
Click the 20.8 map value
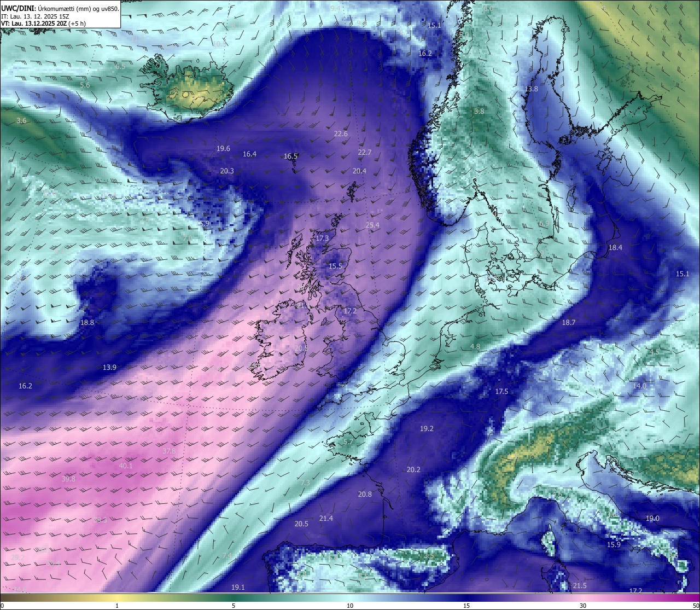[365, 495]
